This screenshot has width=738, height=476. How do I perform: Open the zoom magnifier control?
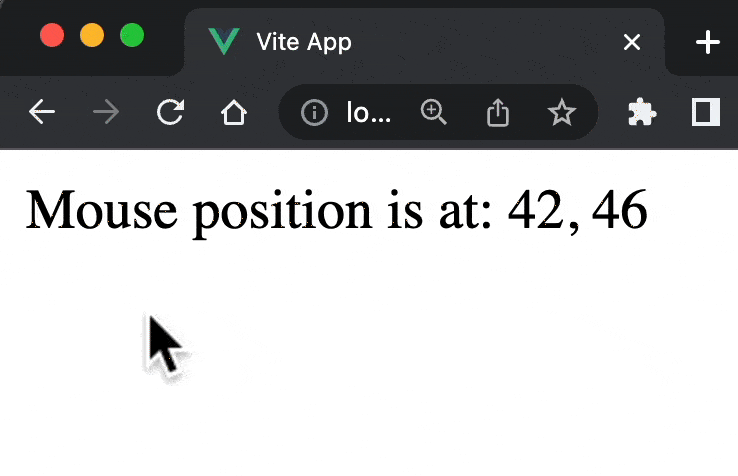tap(433, 113)
